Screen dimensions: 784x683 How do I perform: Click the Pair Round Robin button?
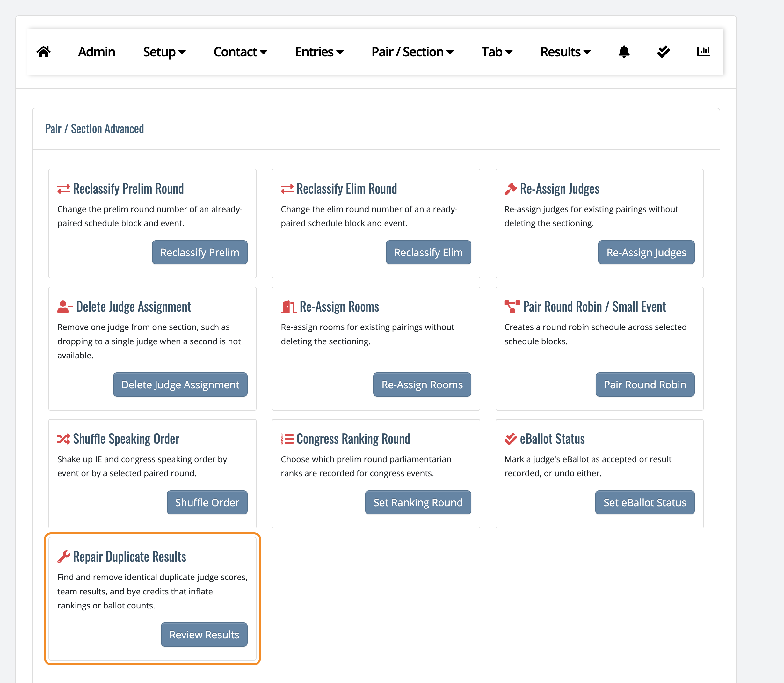(645, 385)
